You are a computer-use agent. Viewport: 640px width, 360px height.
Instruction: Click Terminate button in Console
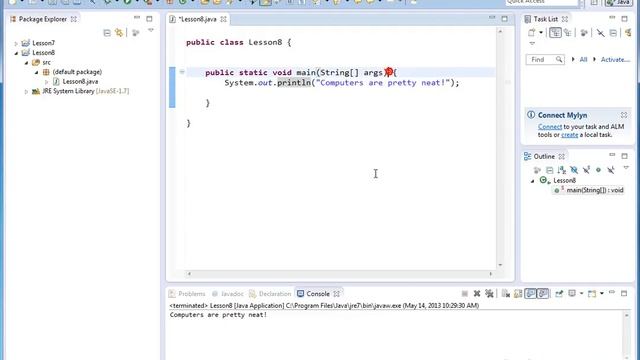(x=464, y=293)
